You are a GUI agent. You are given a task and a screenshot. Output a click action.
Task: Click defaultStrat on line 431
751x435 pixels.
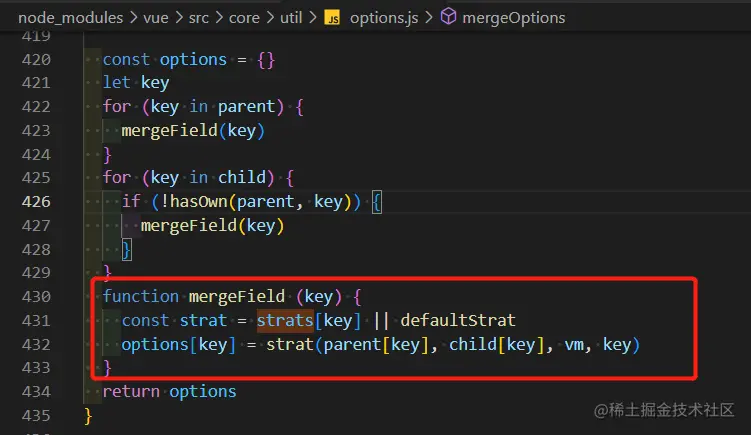coord(458,320)
